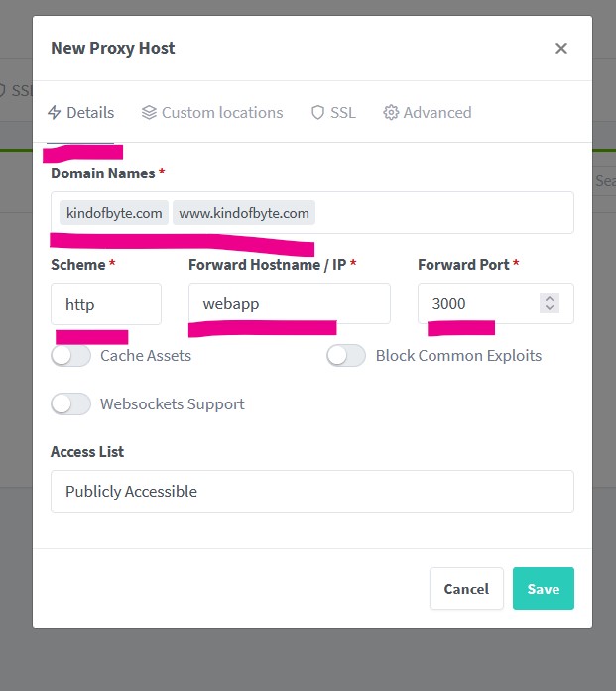Enable Websockets Support switch
Image resolution: width=616 pixels, height=691 pixels.
70,404
